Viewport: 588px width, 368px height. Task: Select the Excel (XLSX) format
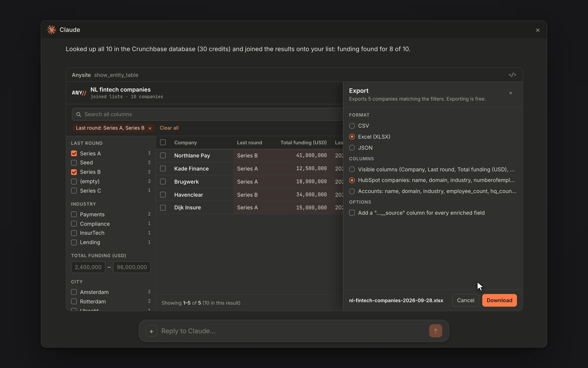(x=352, y=137)
